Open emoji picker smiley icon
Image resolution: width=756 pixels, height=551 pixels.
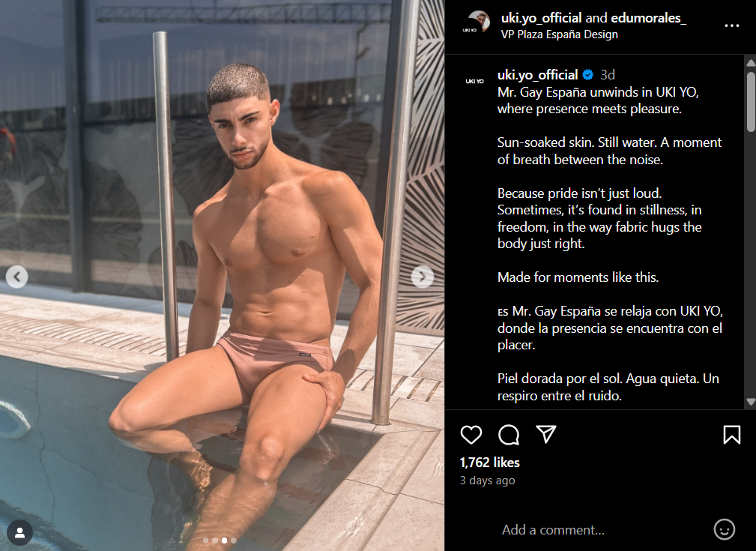(725, 529)
